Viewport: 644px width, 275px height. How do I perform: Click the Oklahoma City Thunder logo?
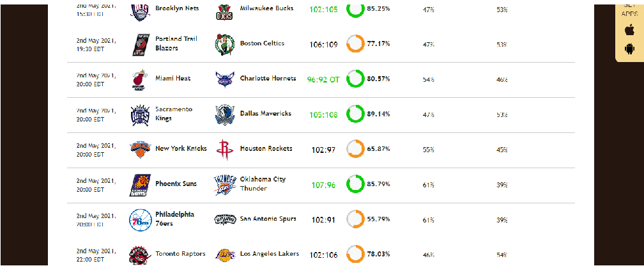tap(225, 185)
